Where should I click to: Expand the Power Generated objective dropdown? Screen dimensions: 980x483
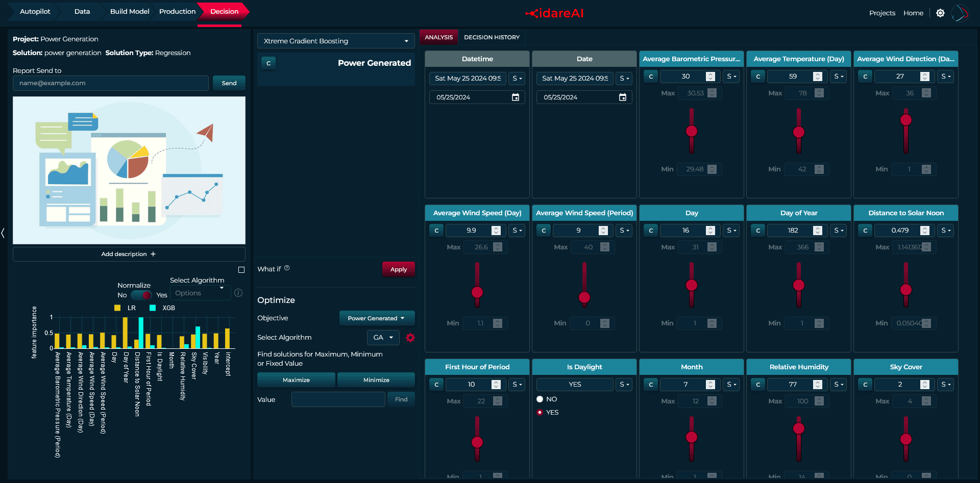pos(377,318)
